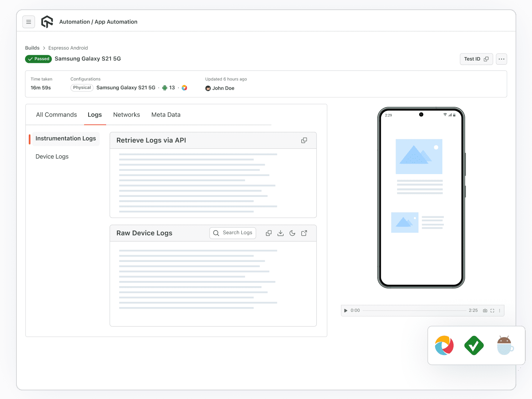Click the green checkmark diamond icon

pos(474,346)
